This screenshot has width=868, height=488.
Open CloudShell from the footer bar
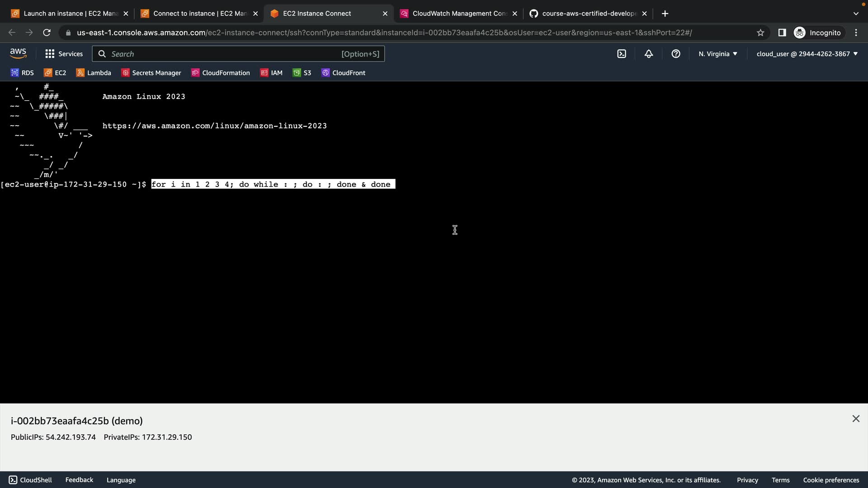pyautogui.click(x=30, y=480)
